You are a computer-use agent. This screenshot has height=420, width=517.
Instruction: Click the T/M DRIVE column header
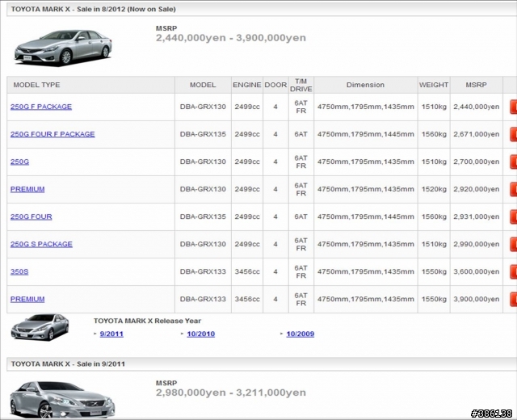pos(301,85)
